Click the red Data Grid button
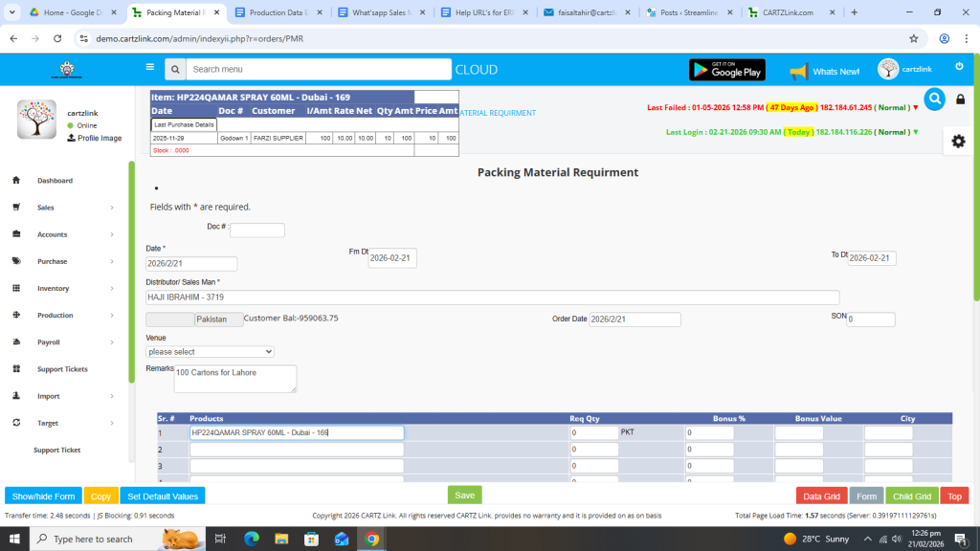 pyautogui.click(x=821, y=496)
